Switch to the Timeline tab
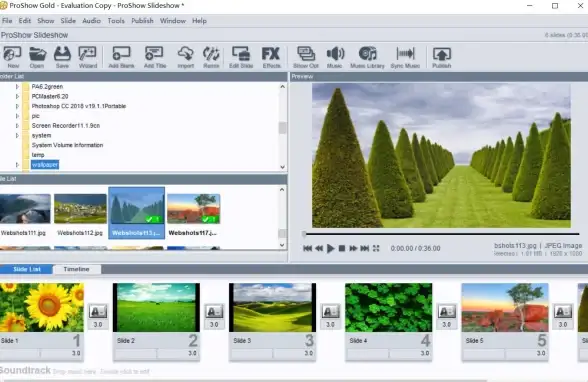The height and width of the screenshot is (382, 588). pos(76,269)
